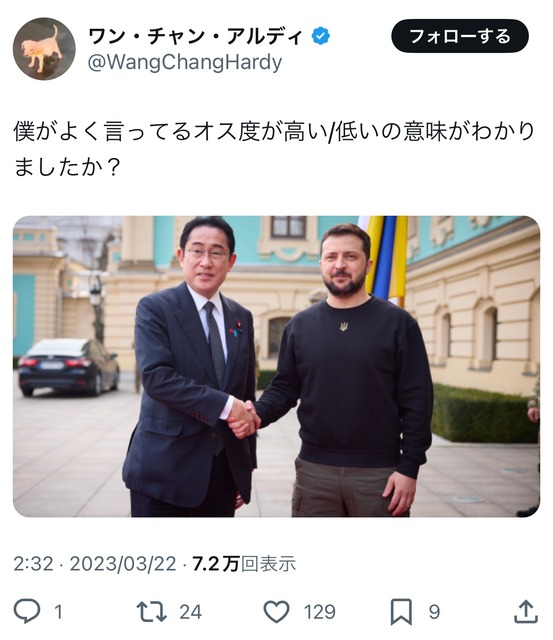Like the tweet with the heart icon
The width and height of the screenshot is (553, 640).
pyautogui.click(x=276, y=611)
